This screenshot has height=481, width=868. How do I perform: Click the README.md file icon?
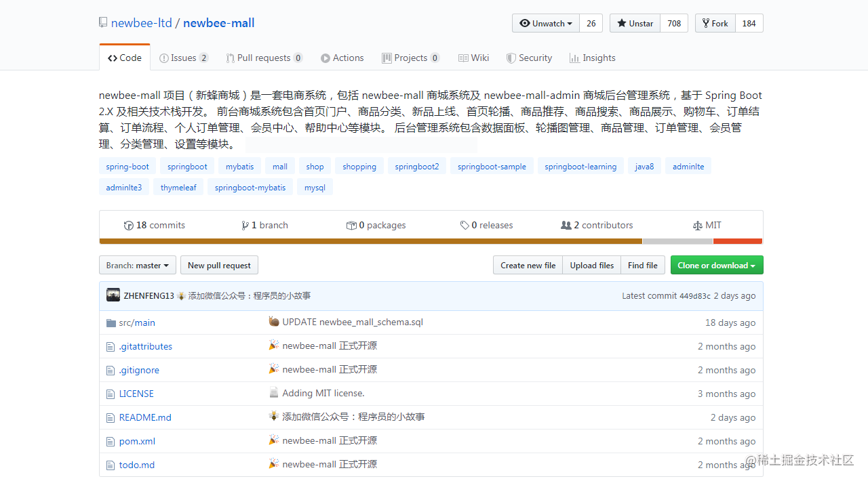(x=111, y=418)
